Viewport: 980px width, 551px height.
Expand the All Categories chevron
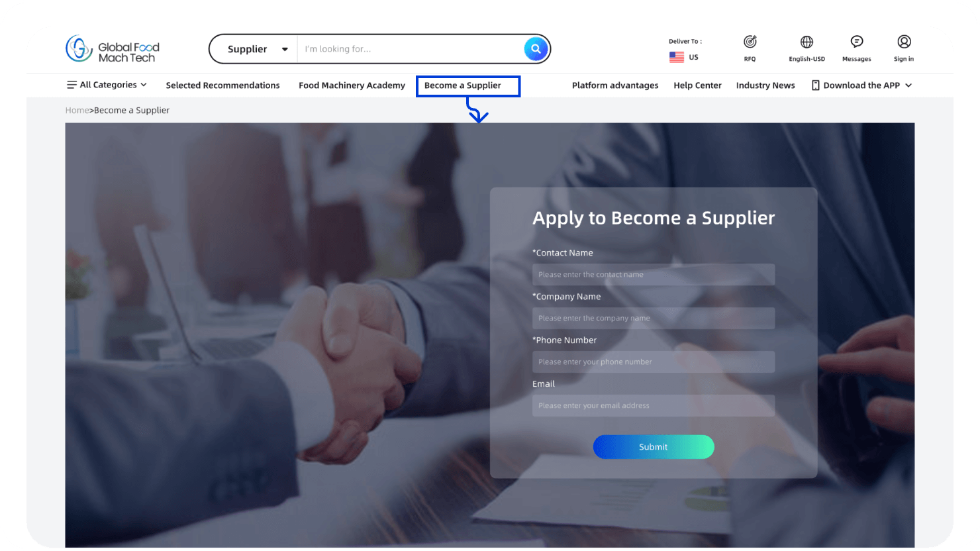coord(144,85)
